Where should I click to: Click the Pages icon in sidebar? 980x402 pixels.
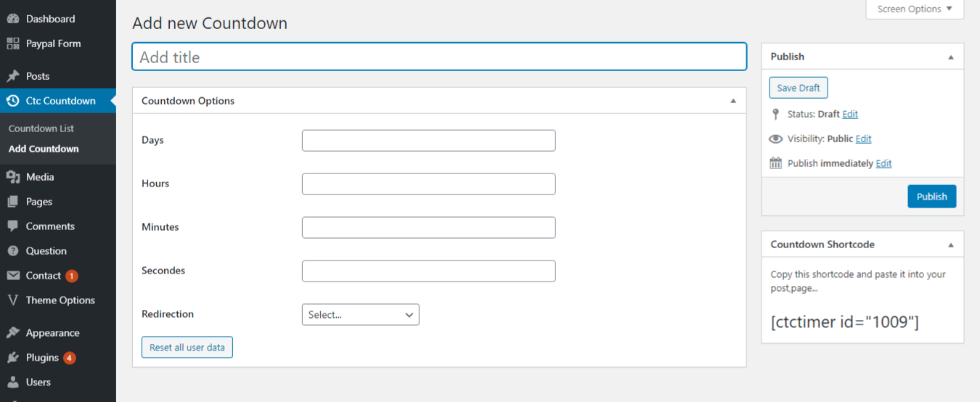coord(13,202)
